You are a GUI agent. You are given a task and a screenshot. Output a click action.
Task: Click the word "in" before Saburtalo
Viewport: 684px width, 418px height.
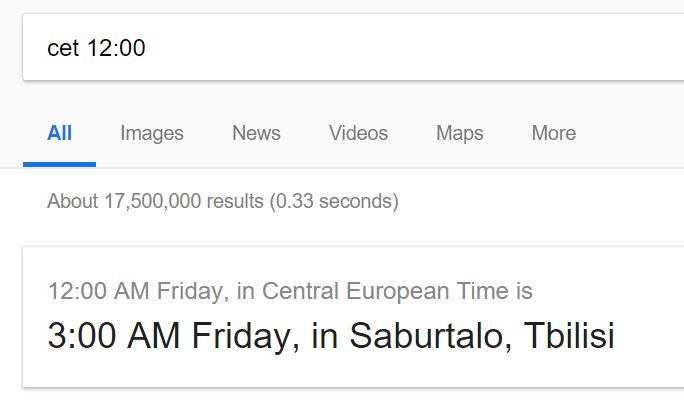click(324, 336)
